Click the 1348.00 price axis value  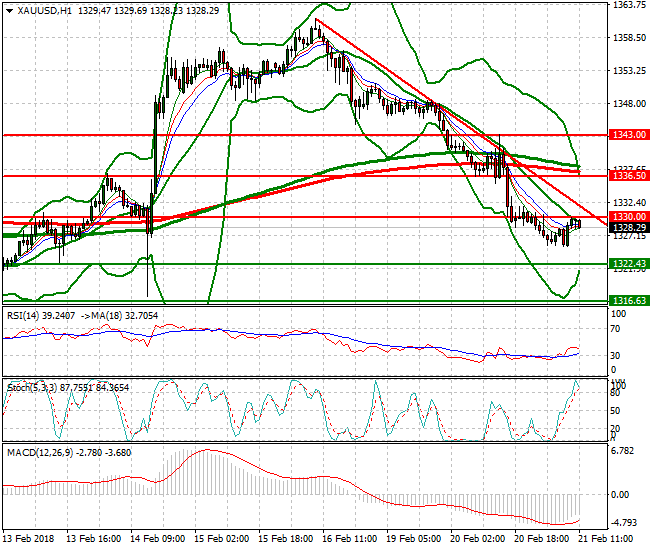pos(629,104)
